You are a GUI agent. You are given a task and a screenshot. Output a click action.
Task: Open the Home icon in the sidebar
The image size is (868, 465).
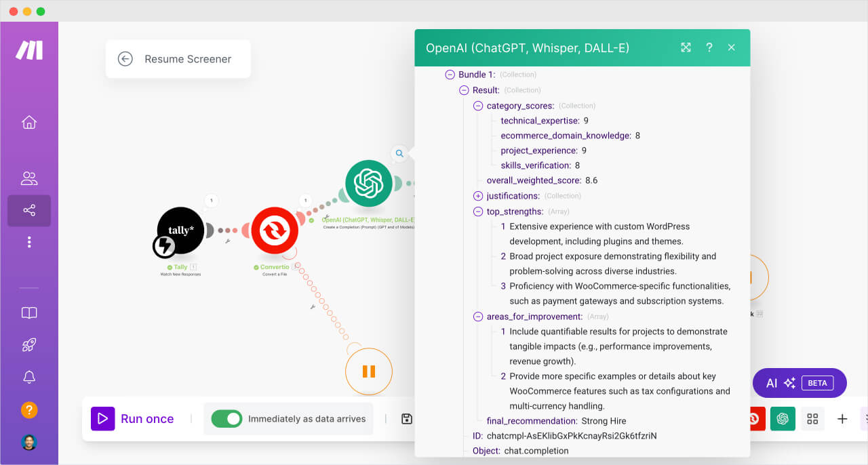click(29, 122)
